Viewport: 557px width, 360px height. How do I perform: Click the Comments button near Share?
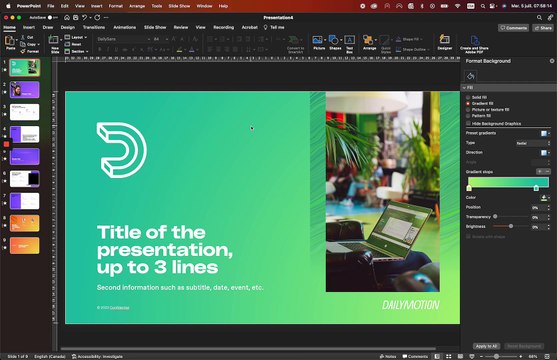pyautogui.click(x=513, y=28)
